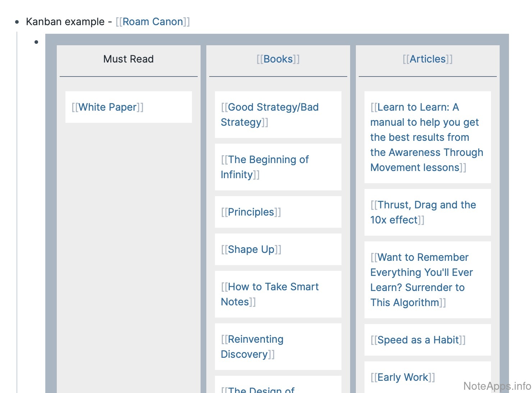
Task: Open How to Take Smart Notes card
Action: click(x=270, y=294)
